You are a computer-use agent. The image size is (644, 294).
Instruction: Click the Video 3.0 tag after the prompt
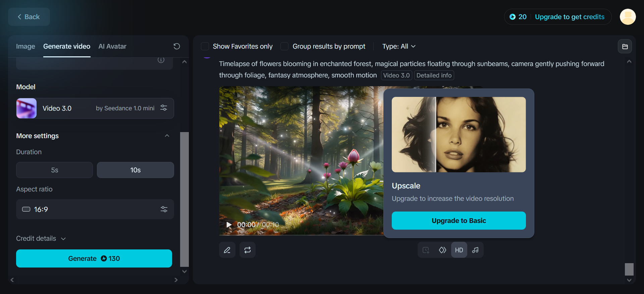click(396, 75)
